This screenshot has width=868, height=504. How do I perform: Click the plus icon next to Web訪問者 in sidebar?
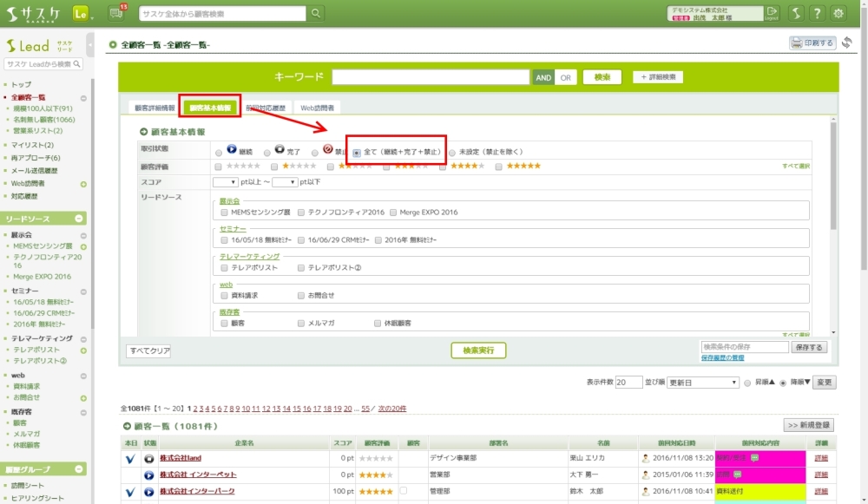coord(83,184)
